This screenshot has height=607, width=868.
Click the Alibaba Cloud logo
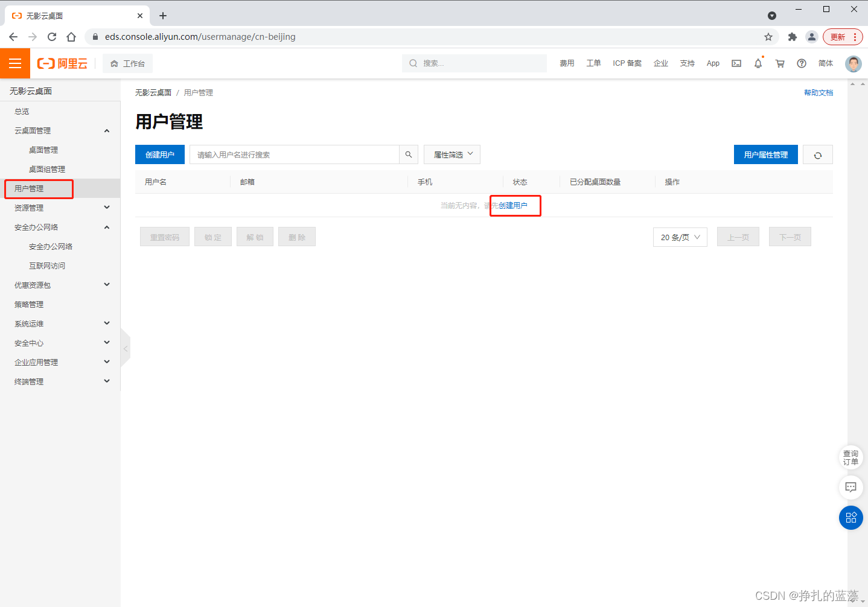point(62,63)
